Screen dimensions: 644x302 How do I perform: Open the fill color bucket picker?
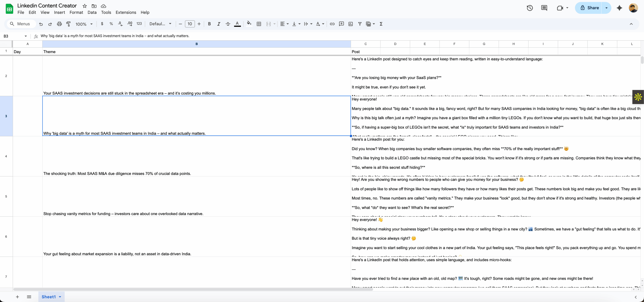coord(249,24)
